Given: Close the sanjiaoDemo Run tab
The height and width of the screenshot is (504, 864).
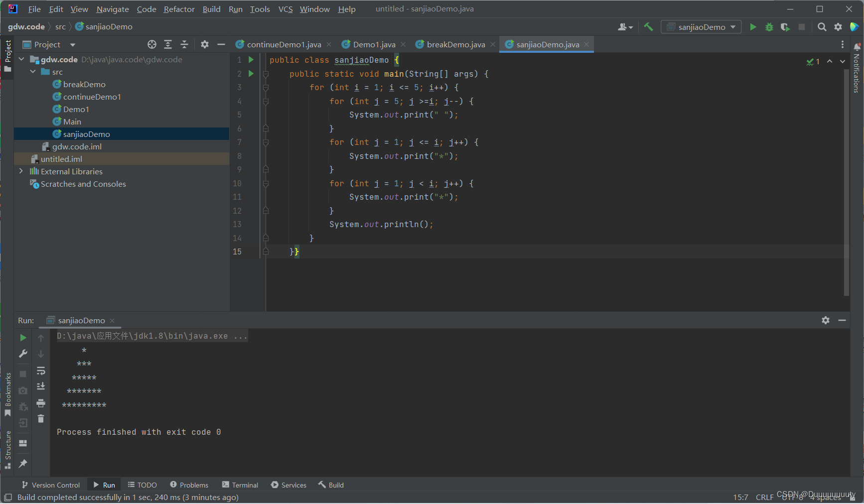Looking at the screenshot, I should click(112, 321).
